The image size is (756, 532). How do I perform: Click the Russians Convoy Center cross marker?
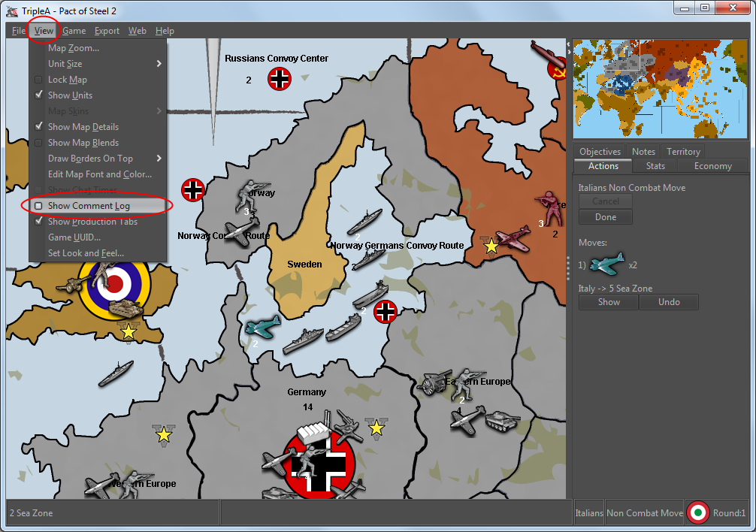[280, 79]
